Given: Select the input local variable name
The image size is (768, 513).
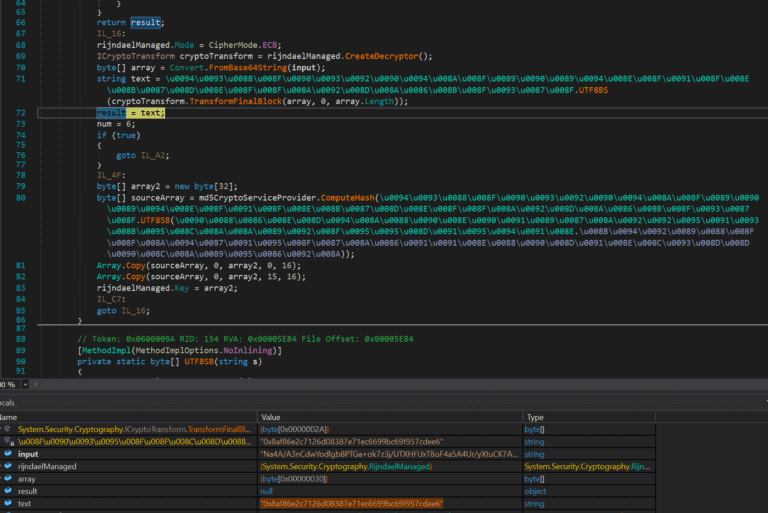Looking at the screenshot, I should [x=28, y=454].
